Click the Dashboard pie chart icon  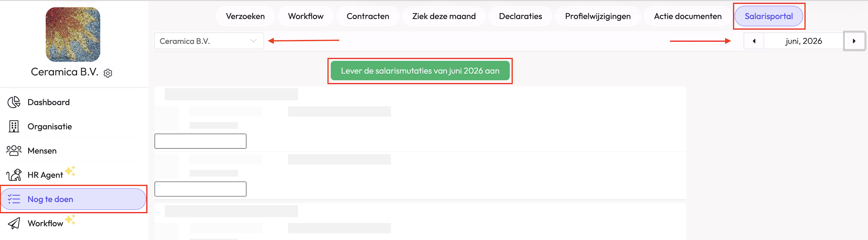[14, 102]
